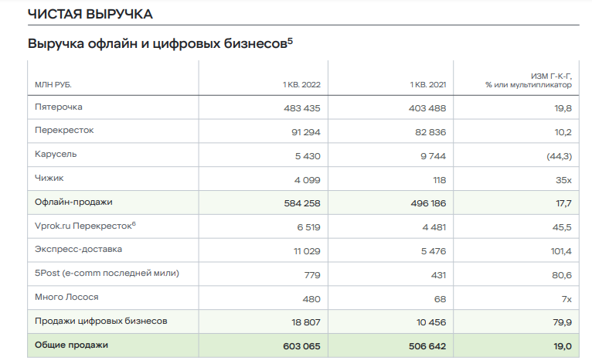This screenshot has width=592, height=364.
Task: Select change 19,0 for Общие продажи
Action: tap(563, 346)
